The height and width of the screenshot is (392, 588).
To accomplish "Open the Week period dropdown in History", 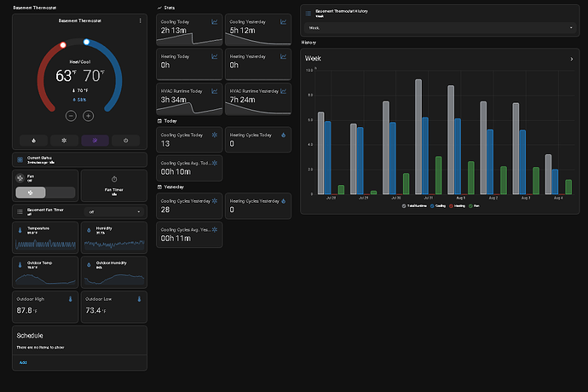I will (441, 28).
